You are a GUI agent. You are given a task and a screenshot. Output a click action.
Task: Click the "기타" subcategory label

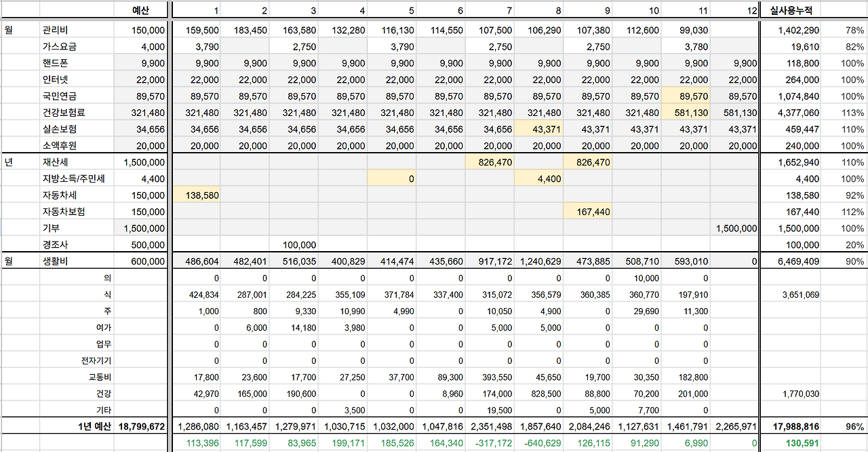point(104,410)
